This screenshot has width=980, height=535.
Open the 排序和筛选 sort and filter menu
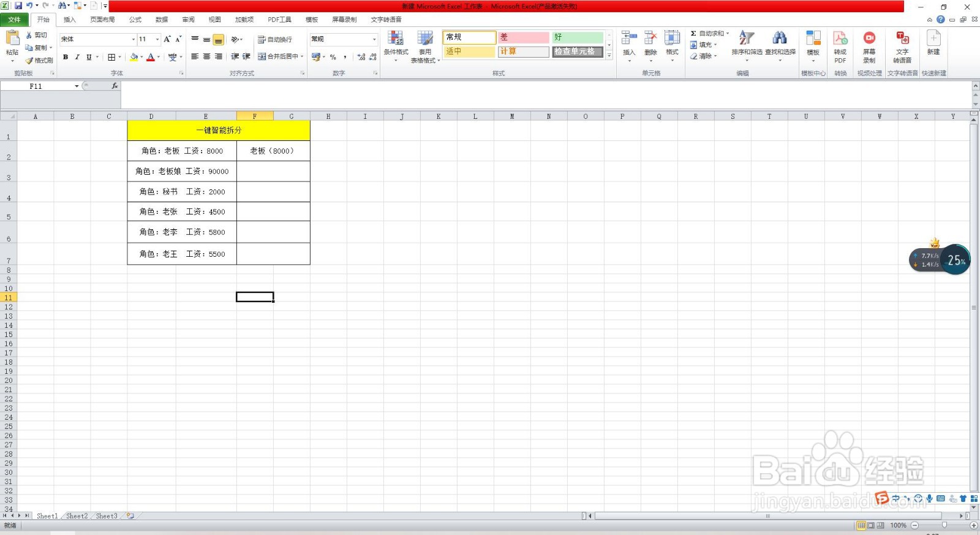747,46
